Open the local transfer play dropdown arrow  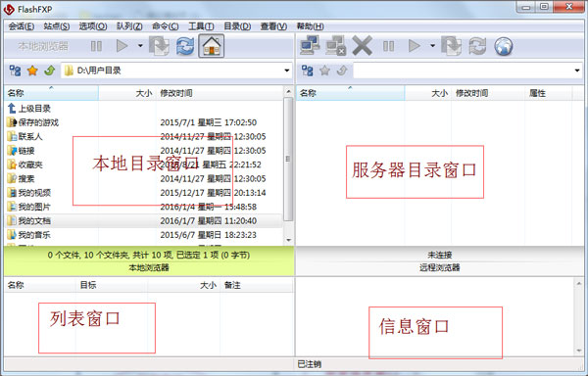(x=140, y=46)
